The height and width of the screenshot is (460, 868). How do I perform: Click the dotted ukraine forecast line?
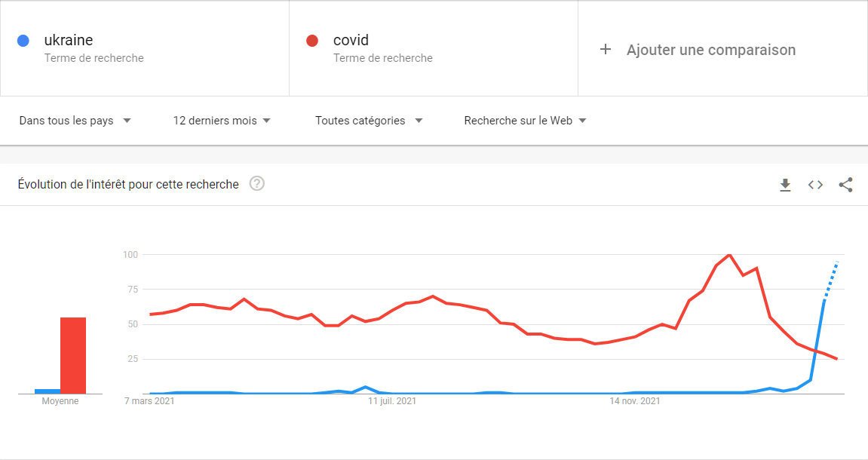831,280
